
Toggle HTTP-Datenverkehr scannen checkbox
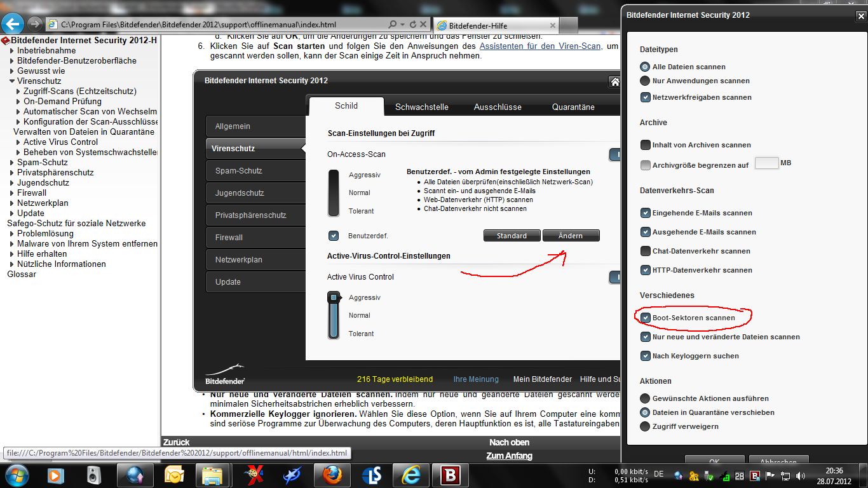coord(646,270)
